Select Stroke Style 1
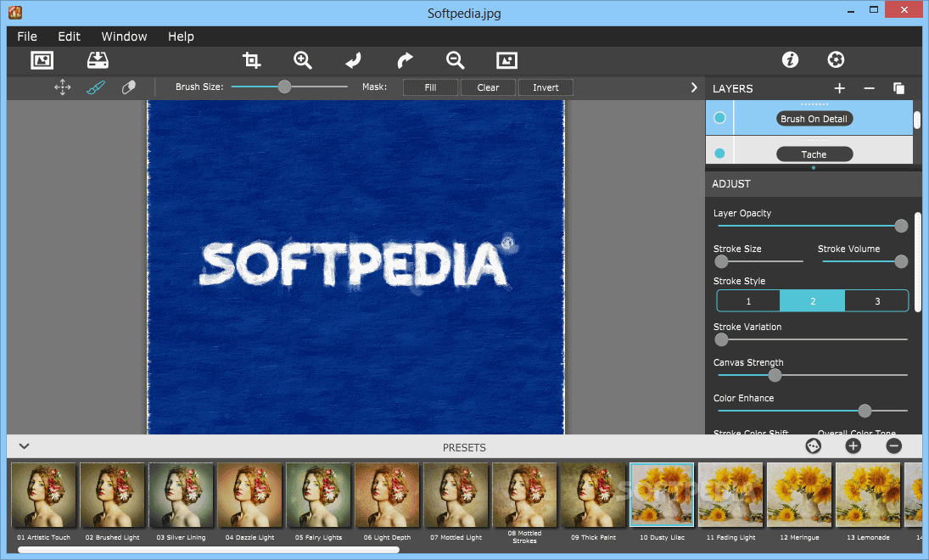Image resolution: width=929 pixels, height=560 pixels. (748, 301)
